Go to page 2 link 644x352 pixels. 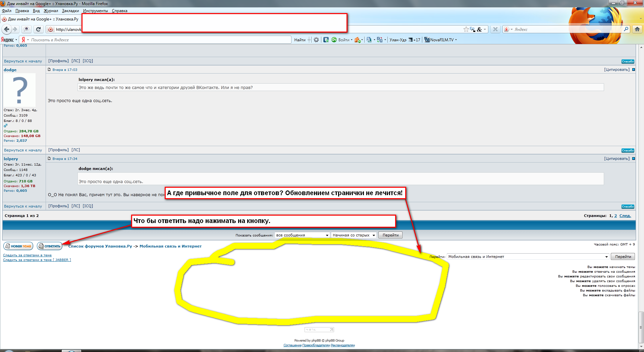(x=615, y=216)
